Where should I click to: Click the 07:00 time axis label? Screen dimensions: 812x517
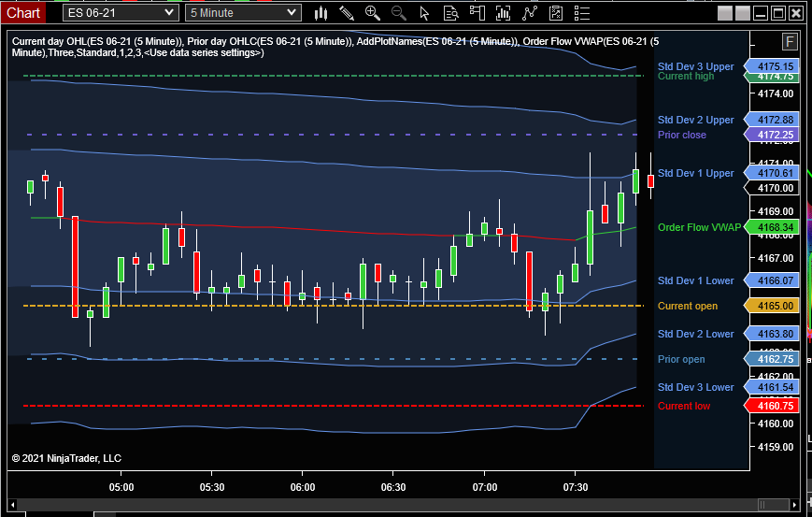pyautogui.click(x=485, y=487)
